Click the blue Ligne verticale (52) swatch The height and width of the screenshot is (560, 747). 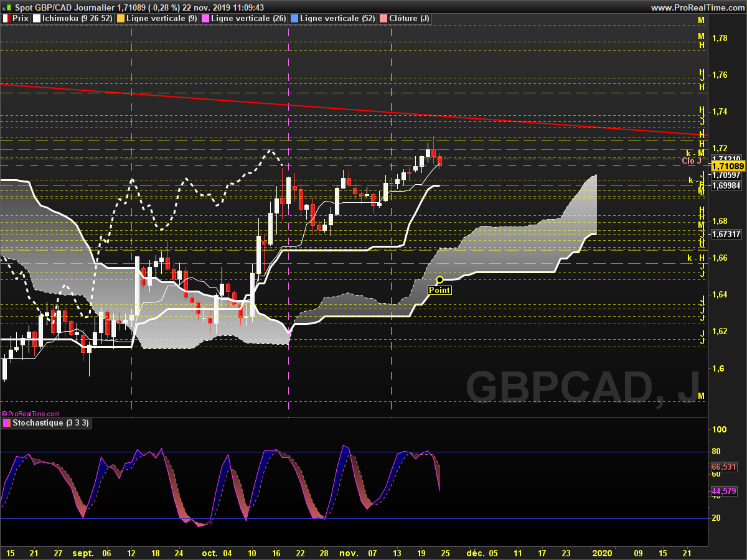click(294, 19)
